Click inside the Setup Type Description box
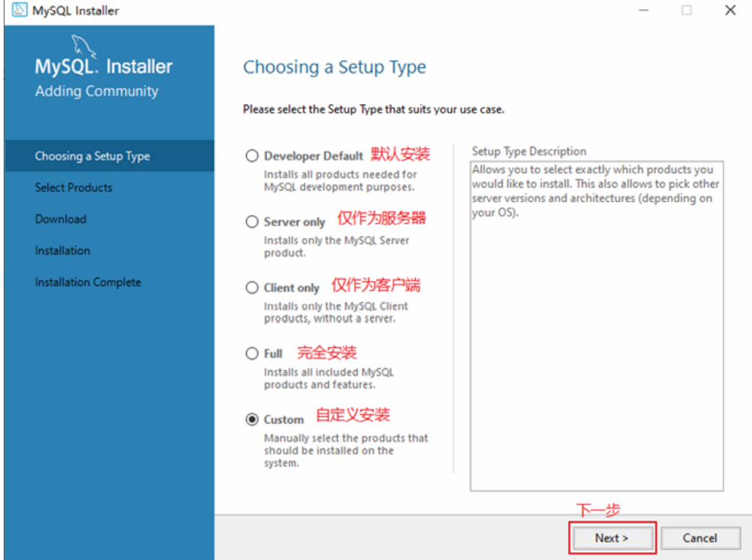Viewport: 752px width, 560px height. click(597, 326)
